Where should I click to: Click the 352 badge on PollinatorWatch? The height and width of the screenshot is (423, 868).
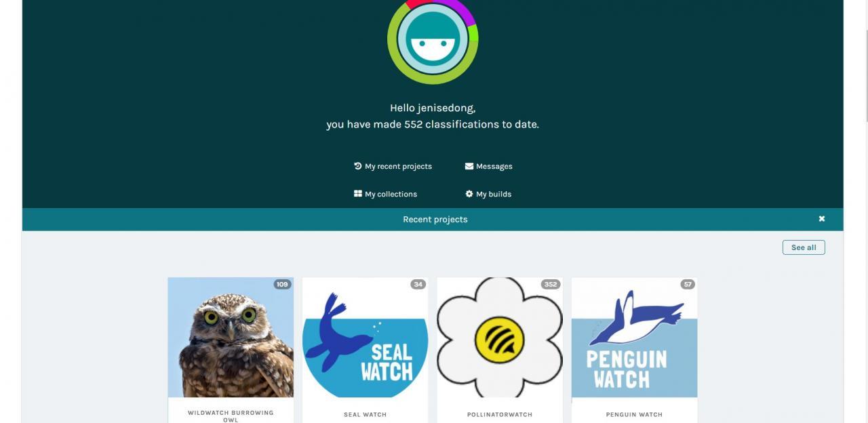[x=551, y=285]
